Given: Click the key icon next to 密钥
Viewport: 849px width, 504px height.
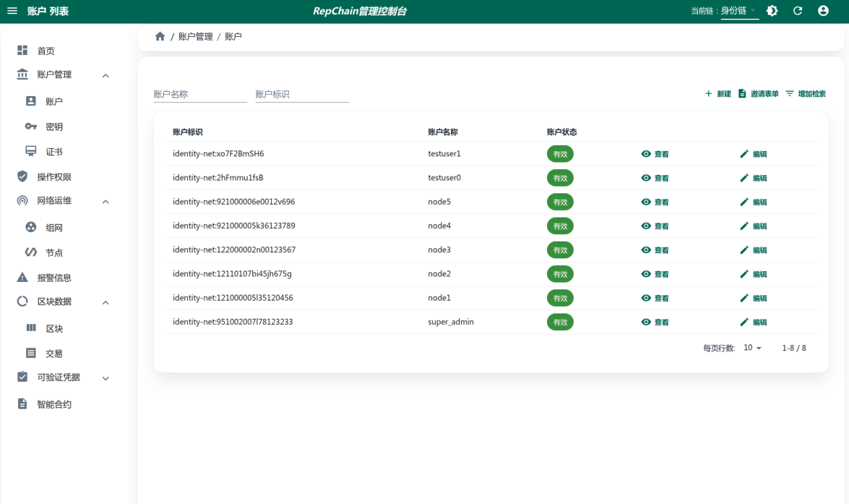Looking at the screenshot, I should 31,126.
